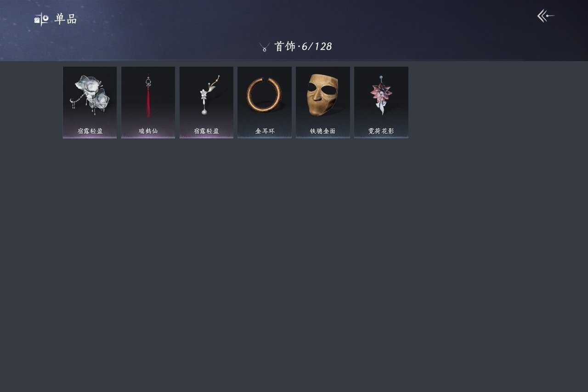588x392 pixels.
Task: Click the pearl bead on the drop earring
Action: pyautogui.click(x=204, y=112)
